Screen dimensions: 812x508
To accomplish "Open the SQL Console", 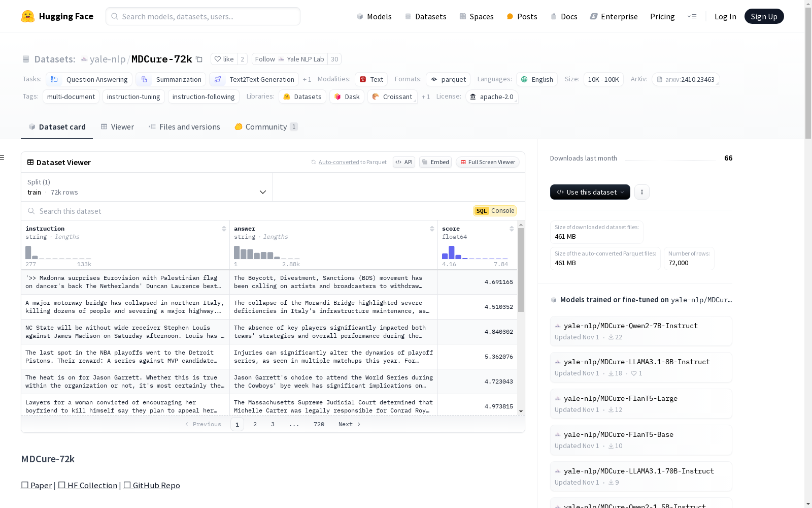I will (x=495, y=211).
